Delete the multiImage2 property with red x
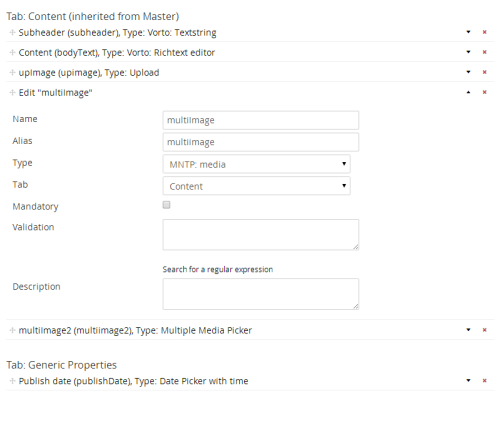 [485, 330]
